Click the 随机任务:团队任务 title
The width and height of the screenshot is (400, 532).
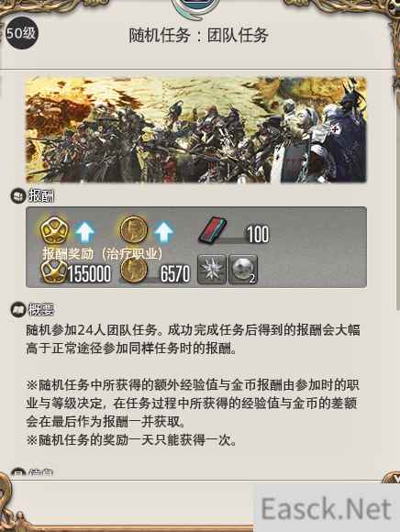point(198,35)
